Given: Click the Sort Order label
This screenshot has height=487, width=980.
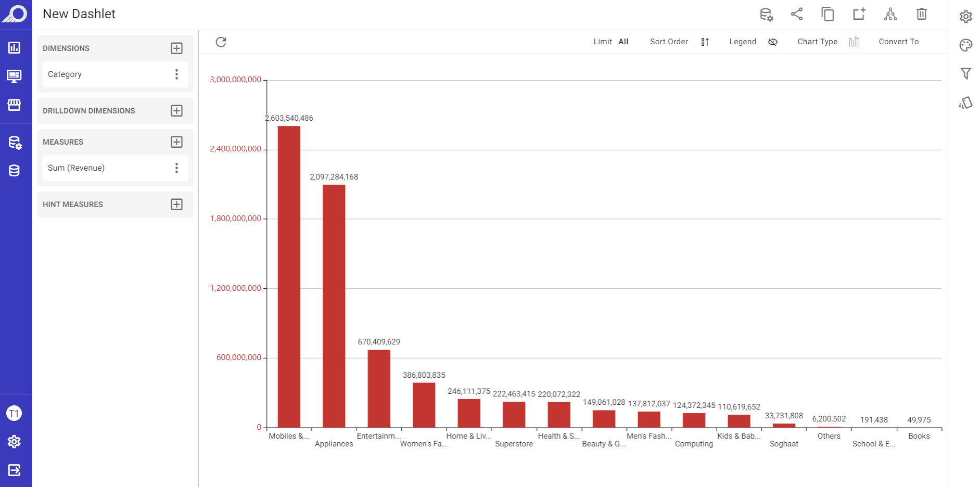Looking at the screenshot, I should (669, 42).
